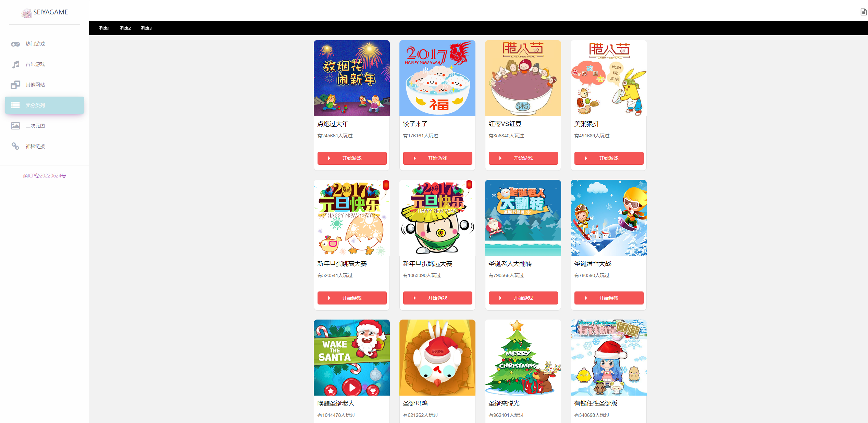
Task: Switch to the 列表1 tab
Action: [x=104, y=28]
